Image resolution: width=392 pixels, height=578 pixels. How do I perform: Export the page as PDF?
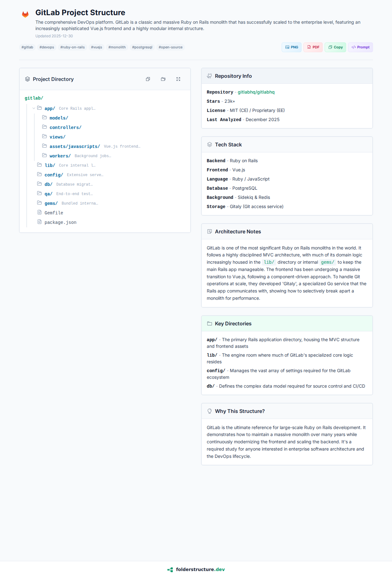click(x=313, y=47)
